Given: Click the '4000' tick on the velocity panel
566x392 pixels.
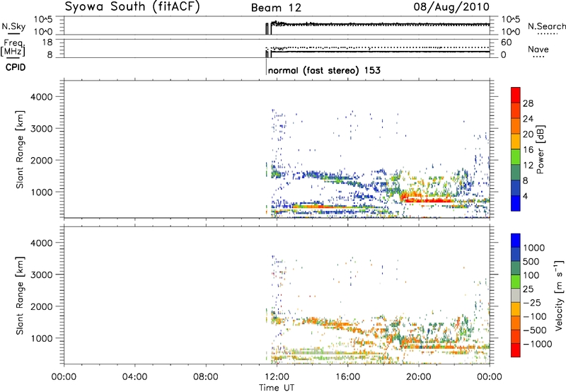Looking at the screenshot, I should tap(41, 243).
